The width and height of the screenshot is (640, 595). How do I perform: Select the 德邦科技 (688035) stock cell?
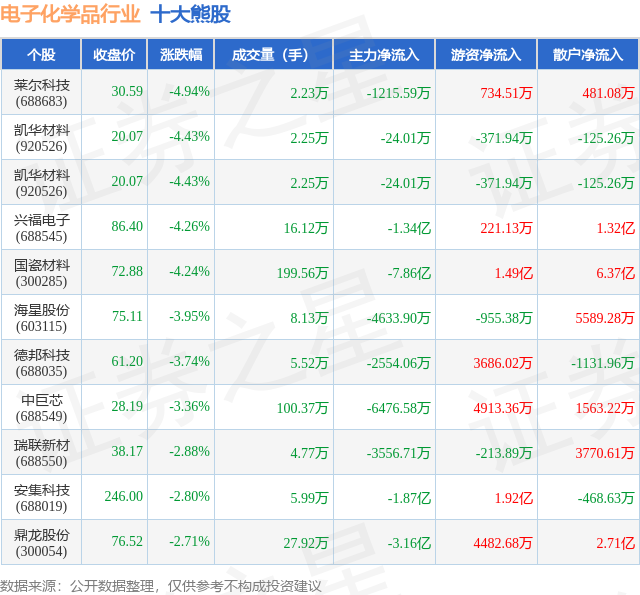[x=41, y=362]
